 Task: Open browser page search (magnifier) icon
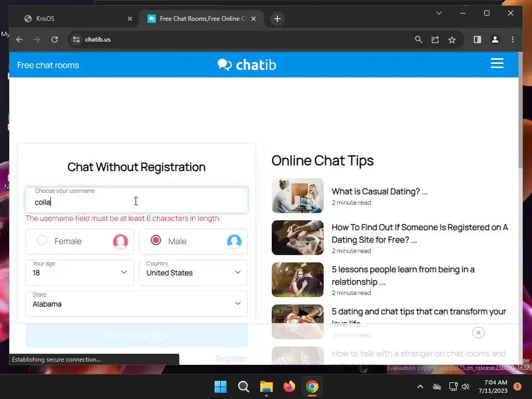tap(418, 39)
